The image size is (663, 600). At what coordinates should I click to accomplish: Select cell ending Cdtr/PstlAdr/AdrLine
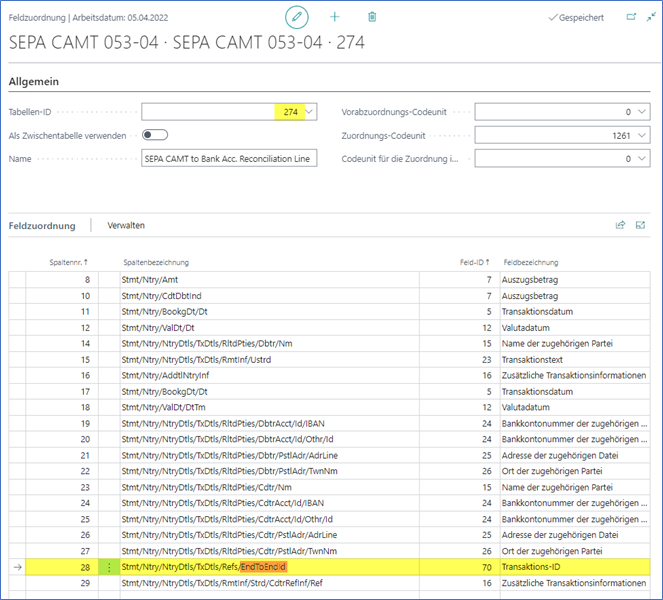click(x=269, y=535)
